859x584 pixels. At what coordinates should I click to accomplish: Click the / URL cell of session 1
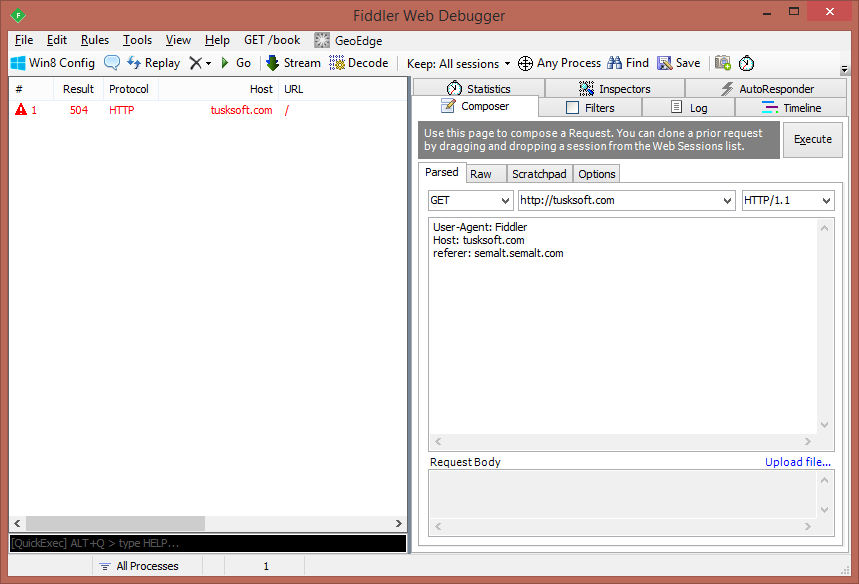click(x=287, y=110)
